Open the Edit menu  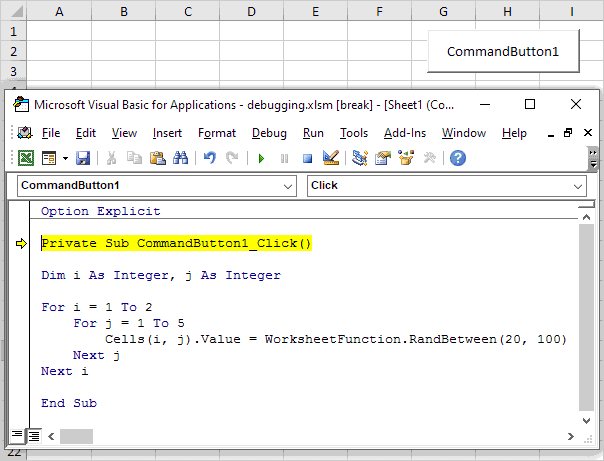click(86, 133)
